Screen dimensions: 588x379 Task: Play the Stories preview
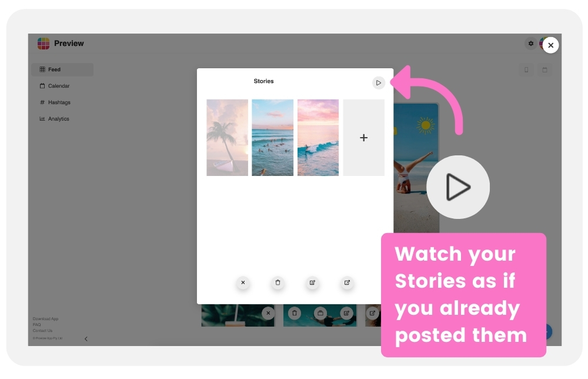378,82
